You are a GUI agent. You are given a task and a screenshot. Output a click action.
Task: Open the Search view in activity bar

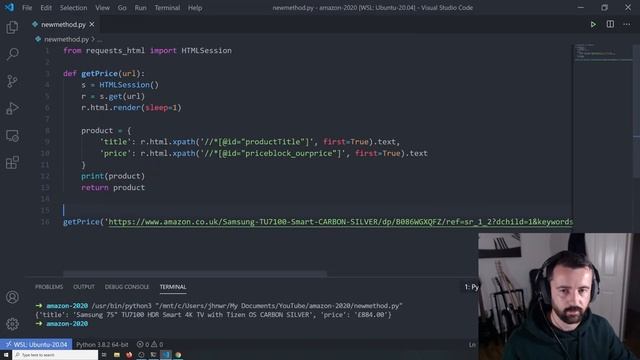point(12,54)
